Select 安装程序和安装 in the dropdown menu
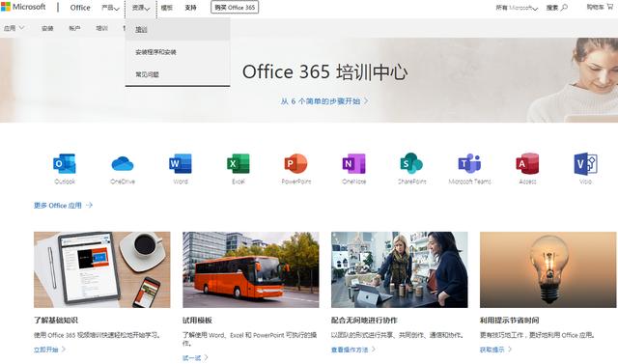Screen dimensions: 618x364 coord(178,52)
